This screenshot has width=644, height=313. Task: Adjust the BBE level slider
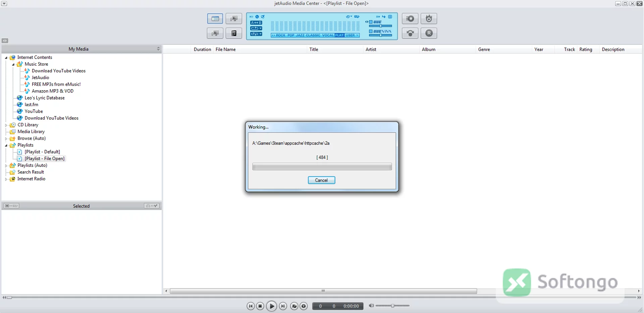click(380, 26)
